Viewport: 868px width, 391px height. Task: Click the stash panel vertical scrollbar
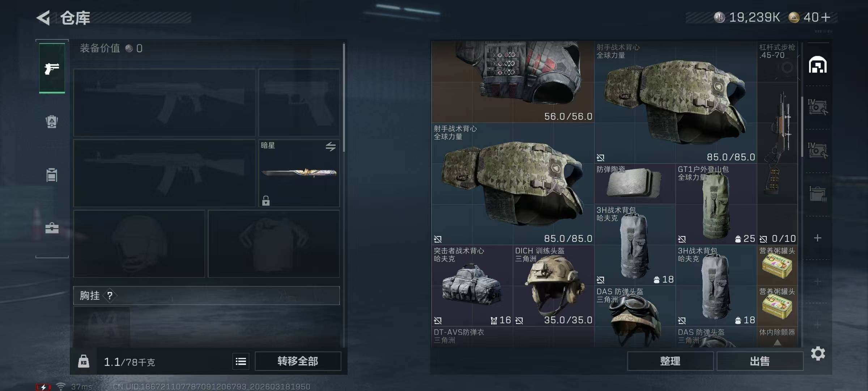[x=802, y=127]
